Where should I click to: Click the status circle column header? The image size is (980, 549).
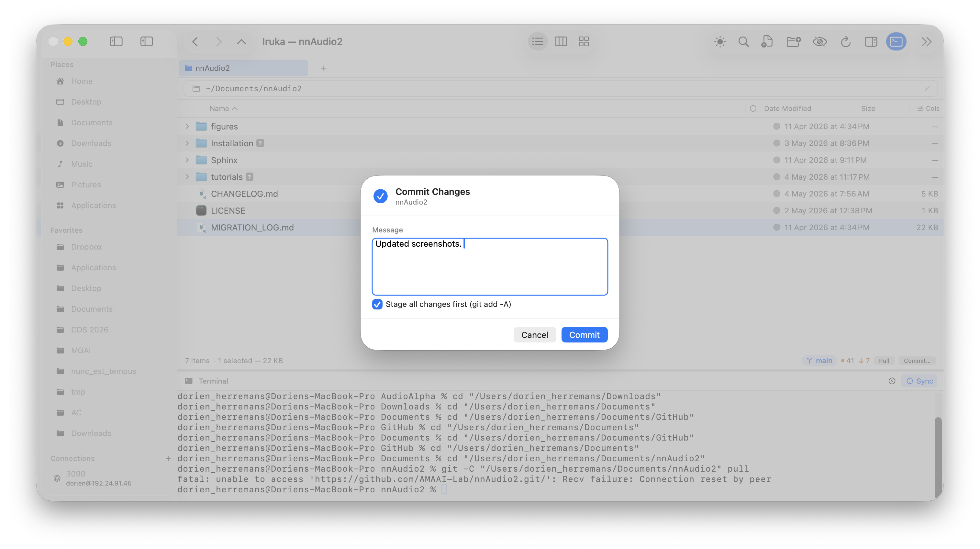tap(752, 108)
